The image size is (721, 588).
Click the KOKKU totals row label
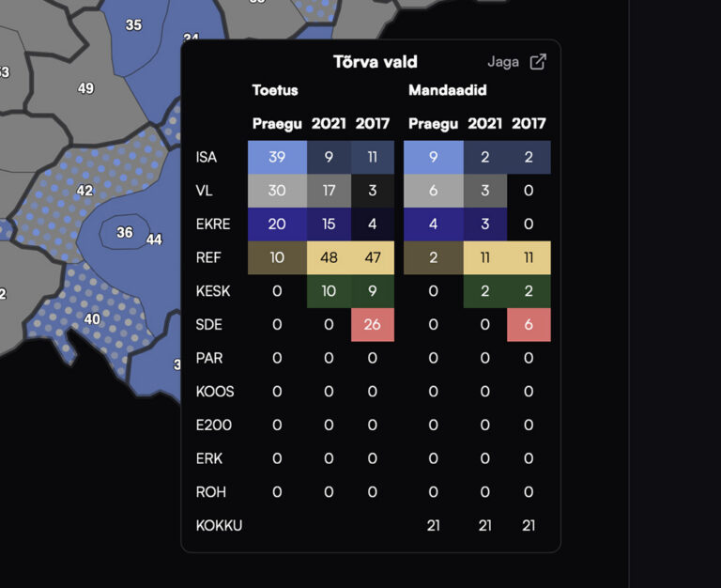click(218, 525)
